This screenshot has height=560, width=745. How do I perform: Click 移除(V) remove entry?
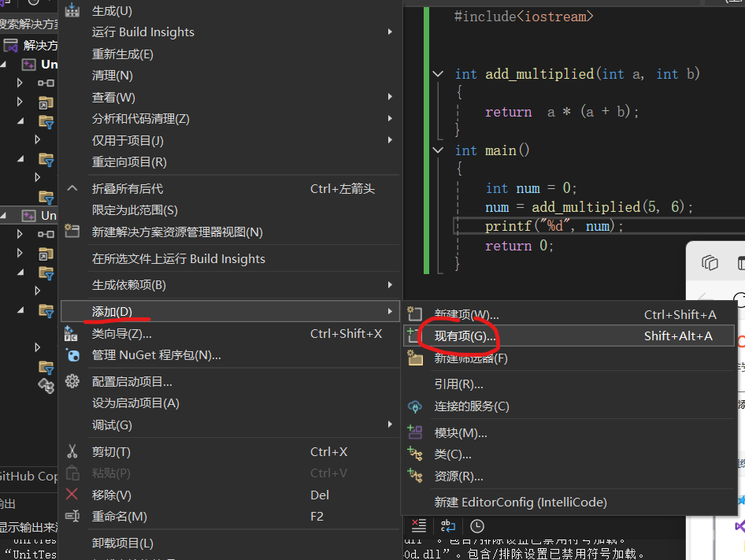pos(231,495)
